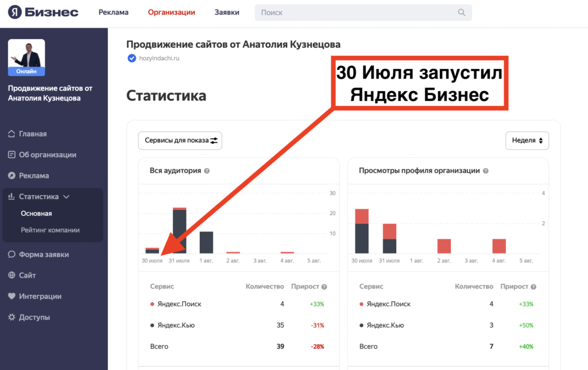Click 4 авг. bar in Просмотры профиля chart

(499, 246)
